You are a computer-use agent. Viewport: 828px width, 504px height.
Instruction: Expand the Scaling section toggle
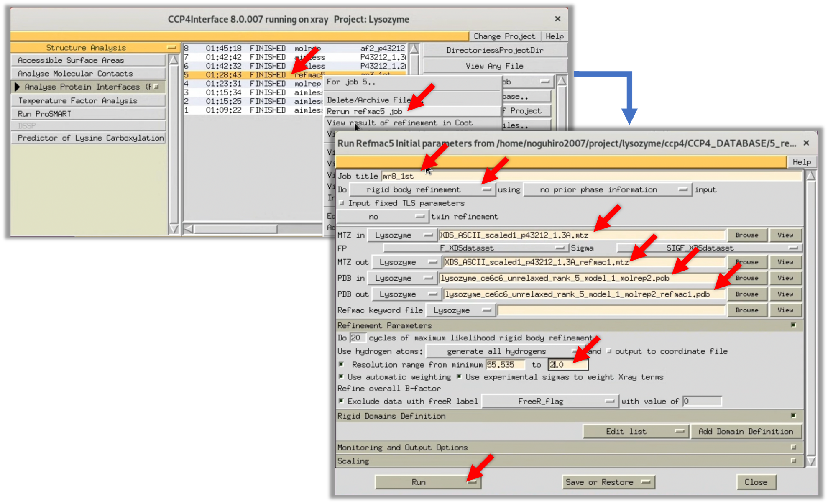coord(793,461)
